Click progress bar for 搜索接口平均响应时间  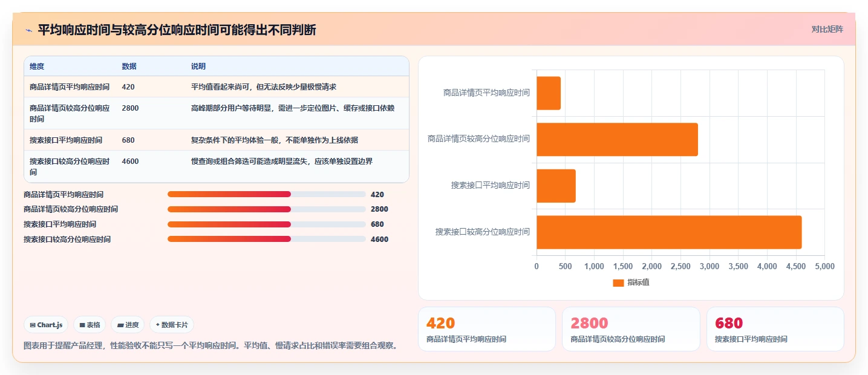coord(267,224)
